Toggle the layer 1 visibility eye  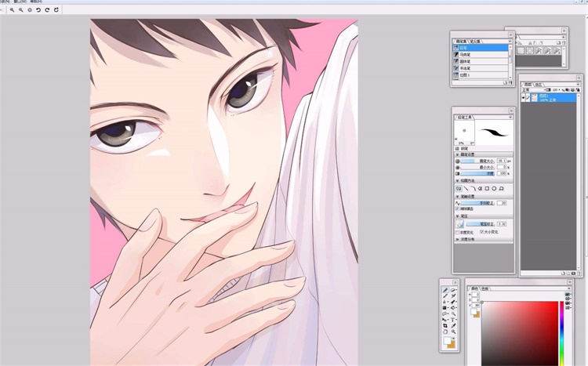tap(524, 98)
